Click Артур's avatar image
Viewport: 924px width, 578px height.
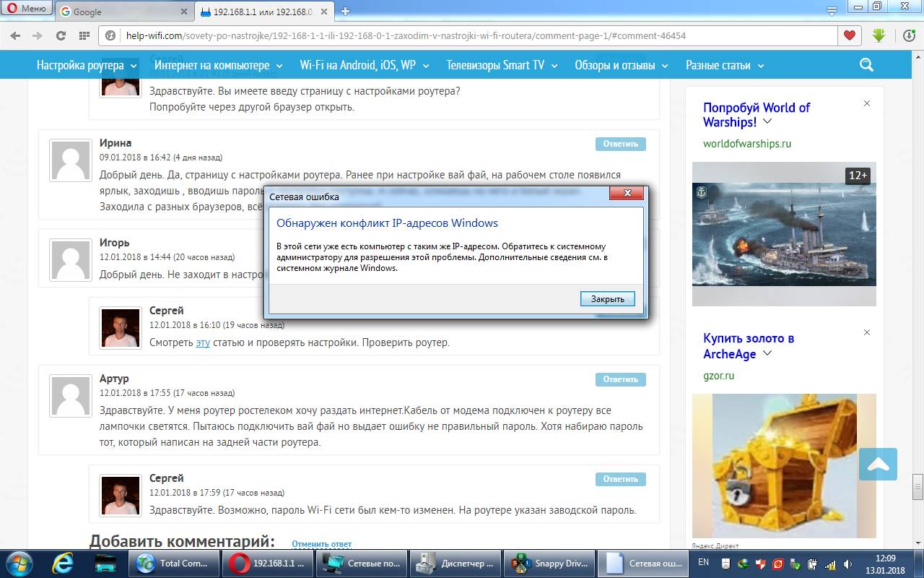point(70,396)
